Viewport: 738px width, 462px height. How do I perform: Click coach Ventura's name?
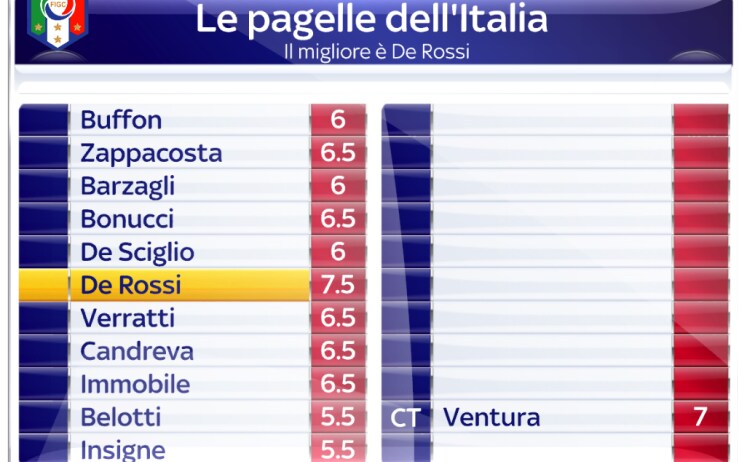(491, 417)
